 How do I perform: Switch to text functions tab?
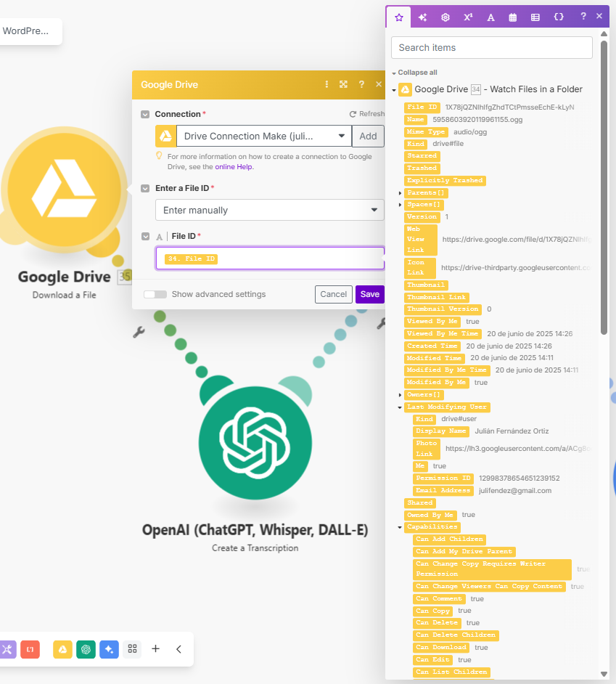[x=490, y=17]
